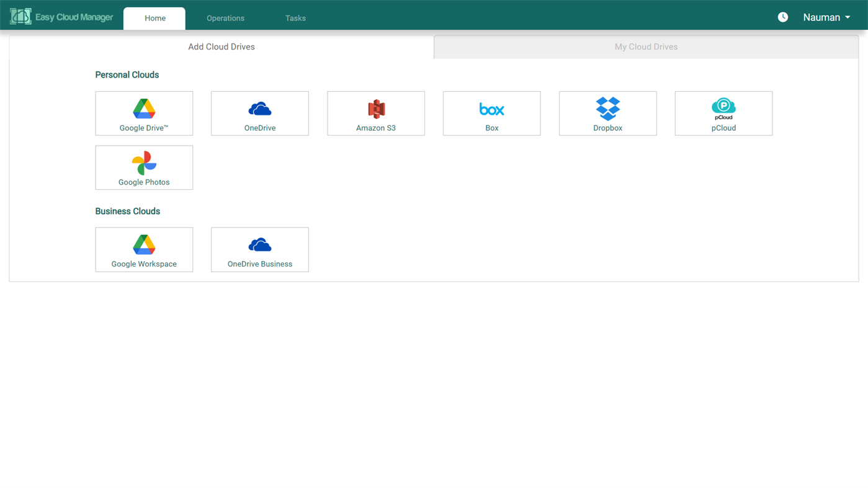Select the Amazon S3 cloud tile
The height and width of the screenshot is (488, 868).
pyautogui.click(x=375, y=113)
